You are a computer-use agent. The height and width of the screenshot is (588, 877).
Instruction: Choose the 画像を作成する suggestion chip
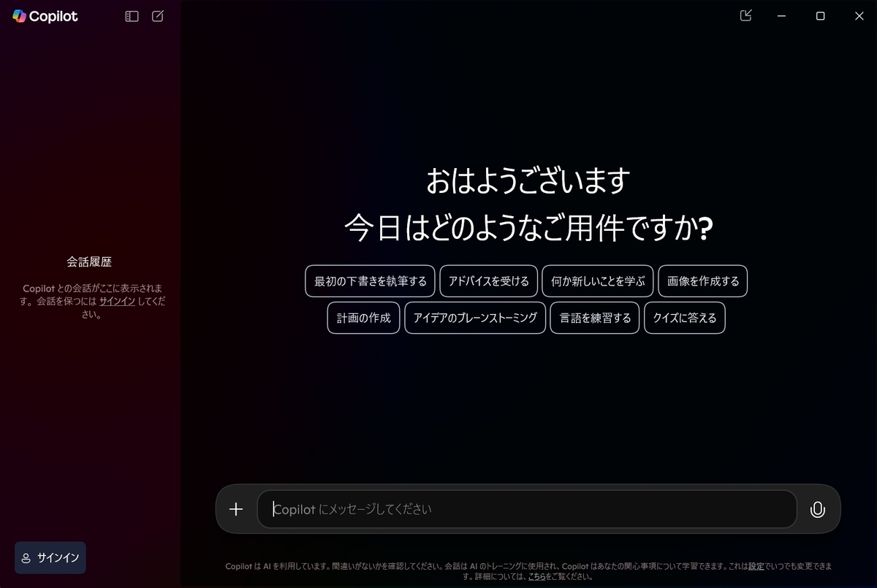click(703, 281)
